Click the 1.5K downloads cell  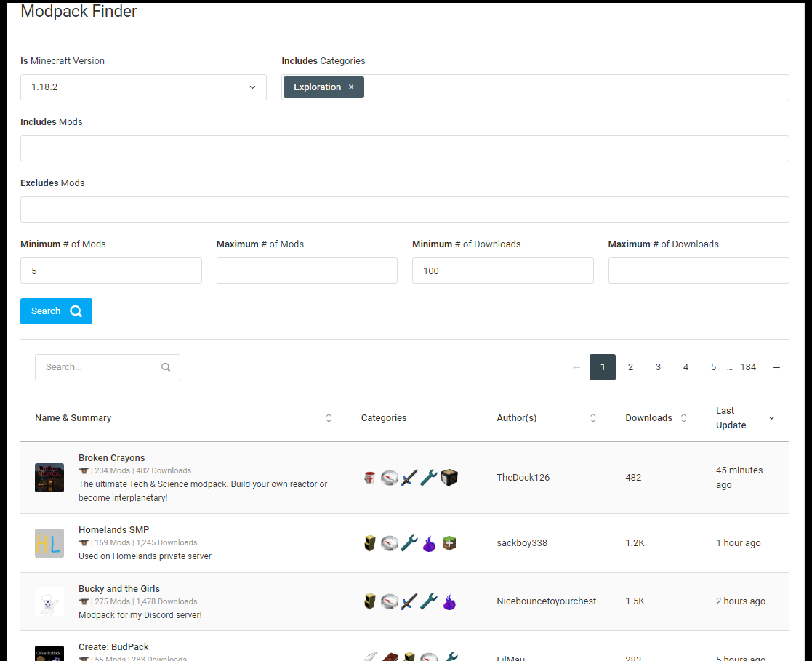[x=635, y=601]
